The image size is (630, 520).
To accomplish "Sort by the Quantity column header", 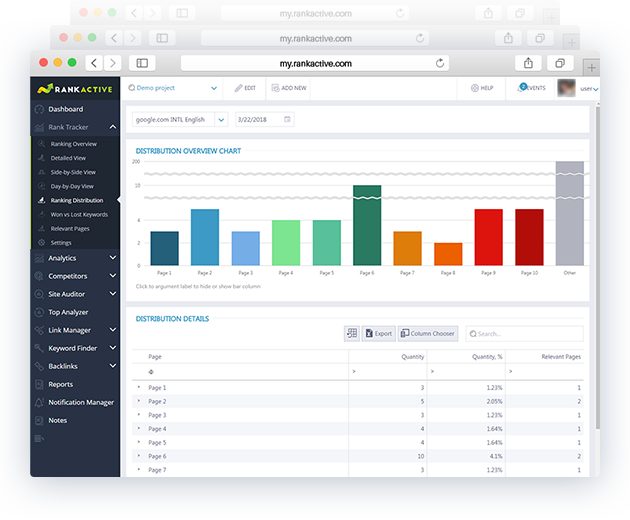I will 412,357.
